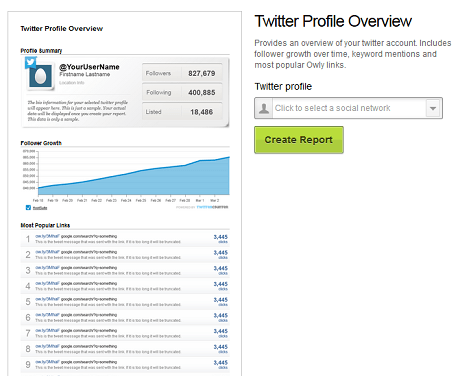Image resolution: width=460 pixels, height=376 pixels.
Task: Click the ow.ly link in row 4
Action: pyautogui.click(x=47, y=283)
